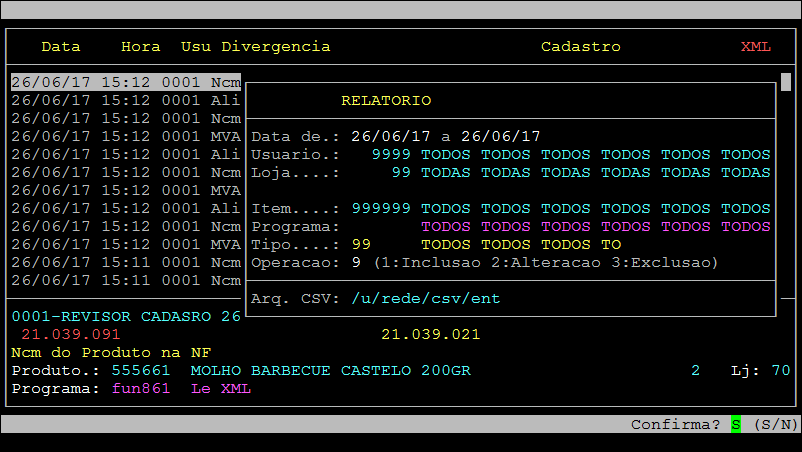This screenshot has width=802, height=452.
Task: Click the red XML column header
Action: coord(756,47)
